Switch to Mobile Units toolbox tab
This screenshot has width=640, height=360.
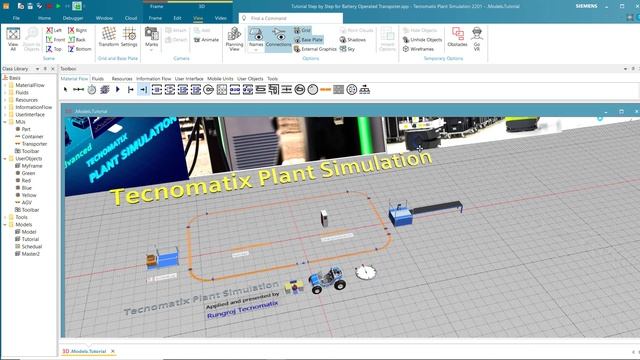pos(220,78)
